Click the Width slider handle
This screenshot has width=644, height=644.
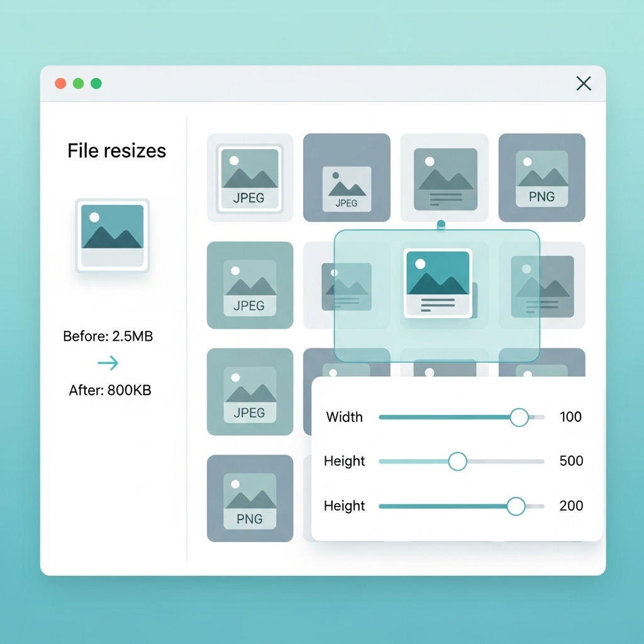point(519,417)
